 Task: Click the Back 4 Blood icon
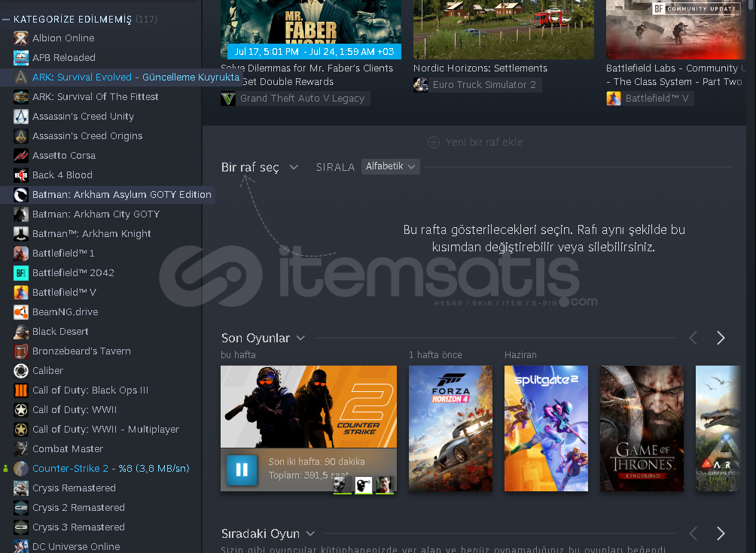click(21, 175)
